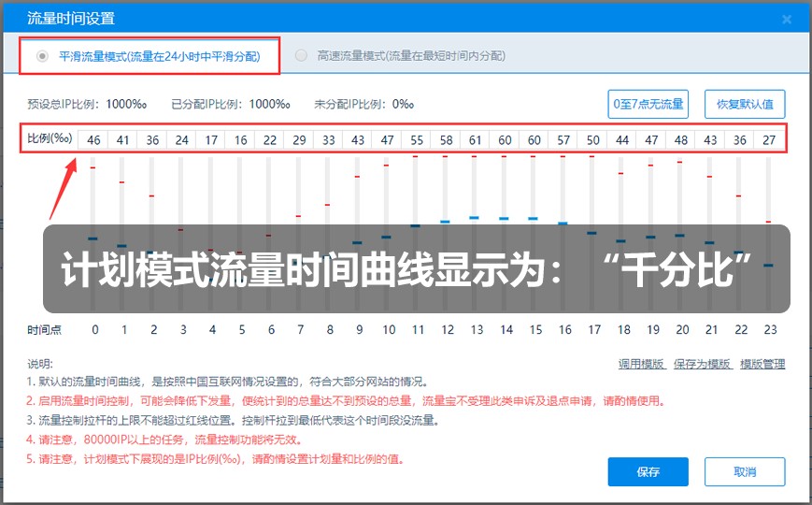Click the slider handle for hour 0

[93, 238]
